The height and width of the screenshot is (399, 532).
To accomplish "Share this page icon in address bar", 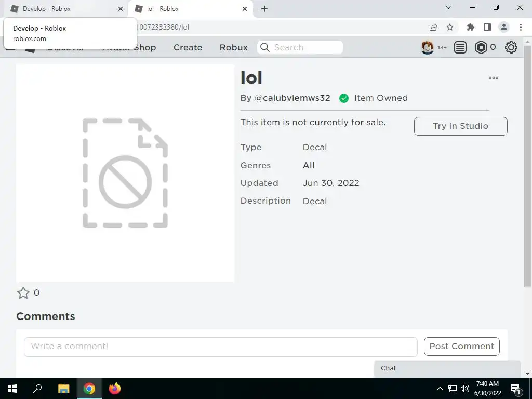I will tap(433, 27).
